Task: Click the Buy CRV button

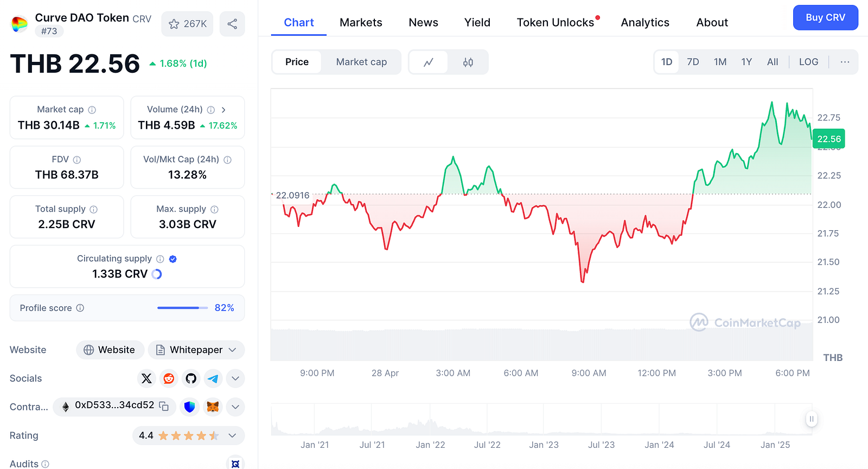Action: point(825,17)
